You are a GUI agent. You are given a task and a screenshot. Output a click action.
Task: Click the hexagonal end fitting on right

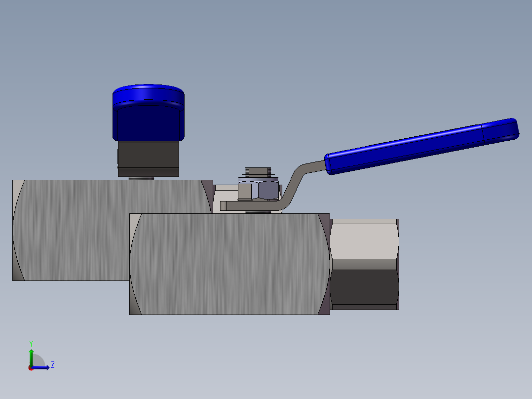[364, 264]
